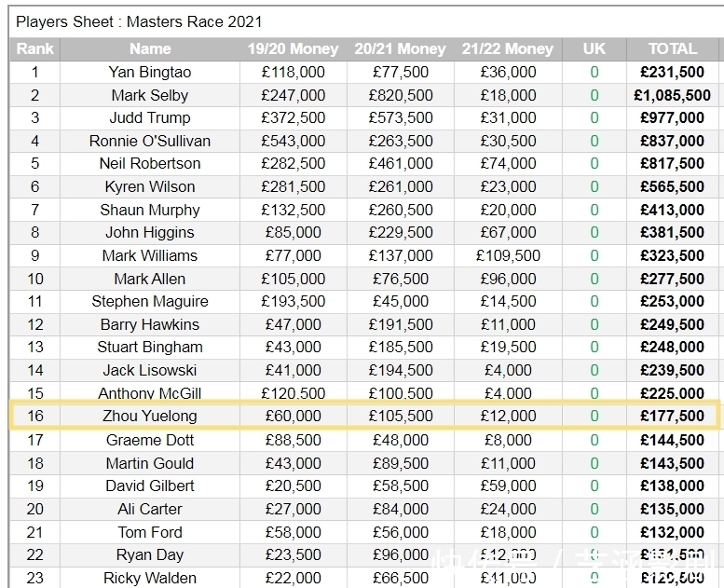Click the Rank column header

(34, 49)
